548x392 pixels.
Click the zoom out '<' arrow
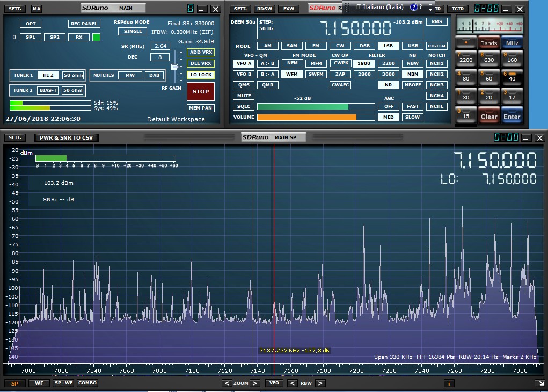click(226, 383)
